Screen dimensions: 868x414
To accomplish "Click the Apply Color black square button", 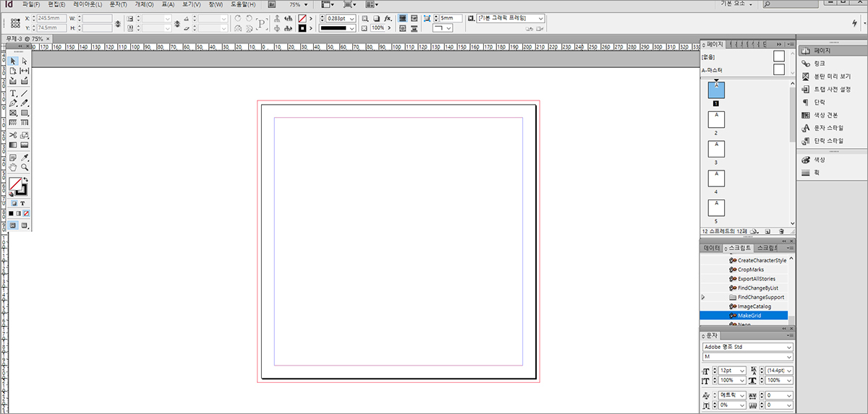I will 10,214.
